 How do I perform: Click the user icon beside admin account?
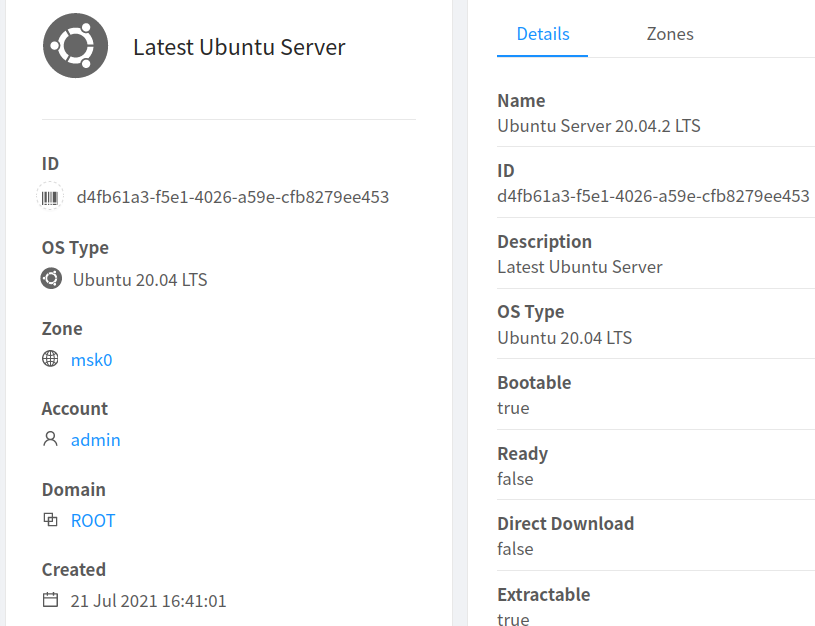click(49, 440)
